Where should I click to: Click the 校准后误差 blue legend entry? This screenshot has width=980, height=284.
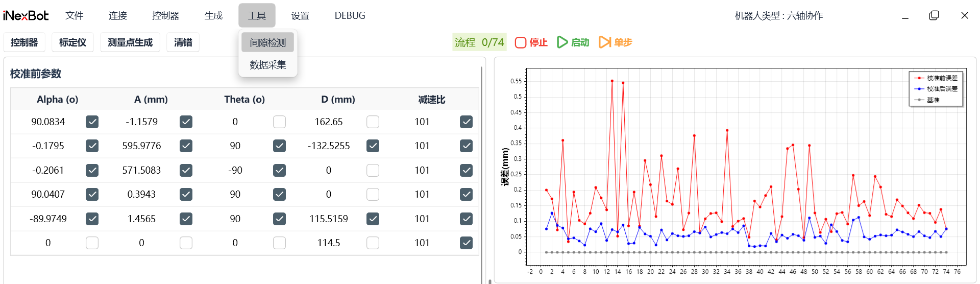937,89
